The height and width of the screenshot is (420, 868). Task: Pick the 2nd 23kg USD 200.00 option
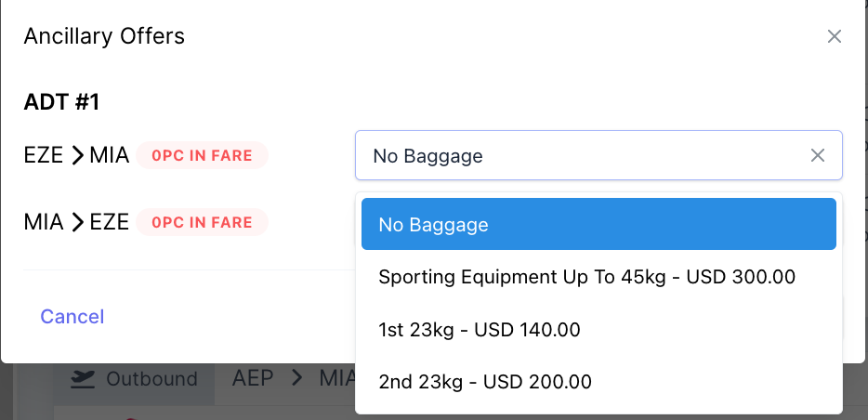click(484, 381)
